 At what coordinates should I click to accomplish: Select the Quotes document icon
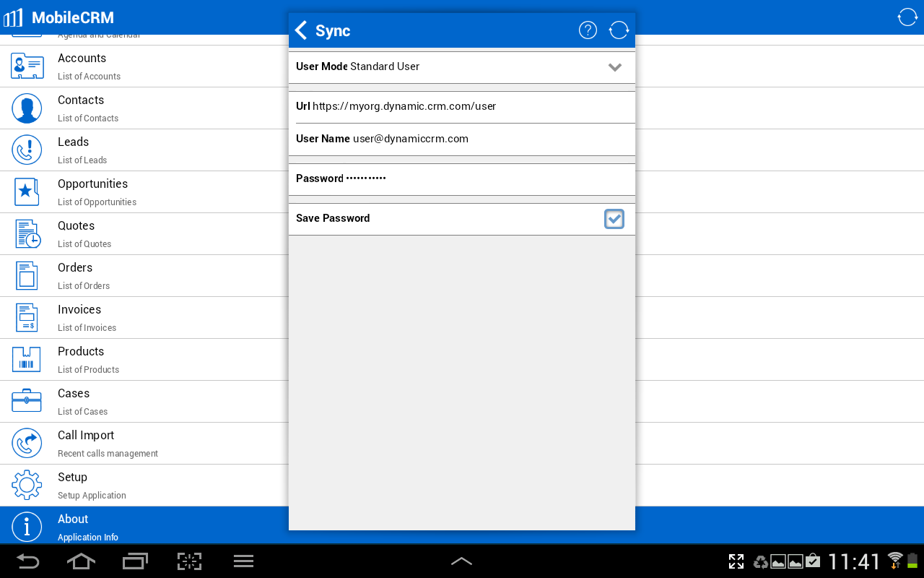[27, 233]
